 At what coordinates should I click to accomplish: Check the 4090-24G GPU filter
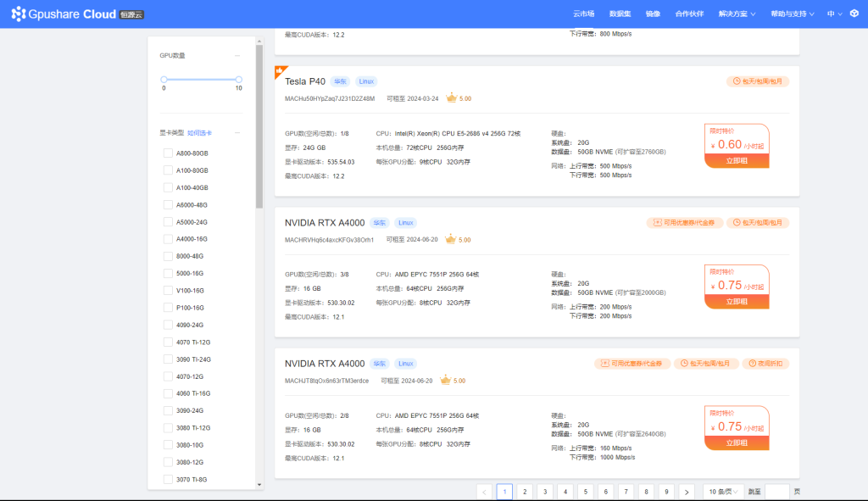point(168,325)
